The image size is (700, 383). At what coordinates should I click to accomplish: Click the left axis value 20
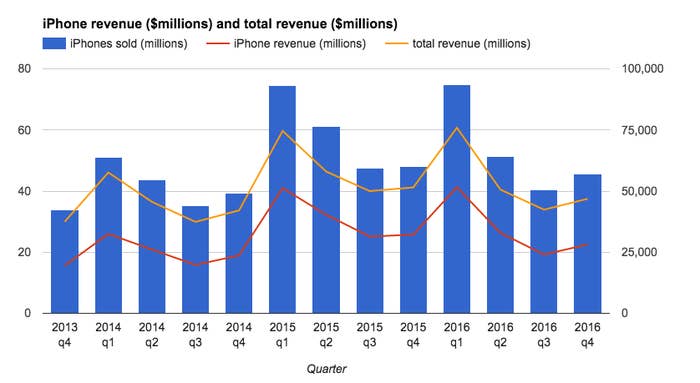pyautogui.click(x=25, y=252)
